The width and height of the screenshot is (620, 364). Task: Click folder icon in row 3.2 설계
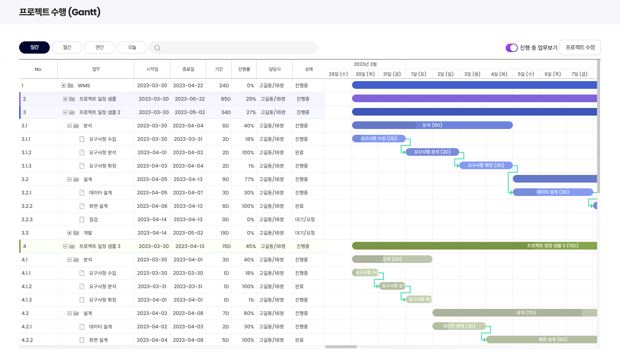tap(76, 180)
